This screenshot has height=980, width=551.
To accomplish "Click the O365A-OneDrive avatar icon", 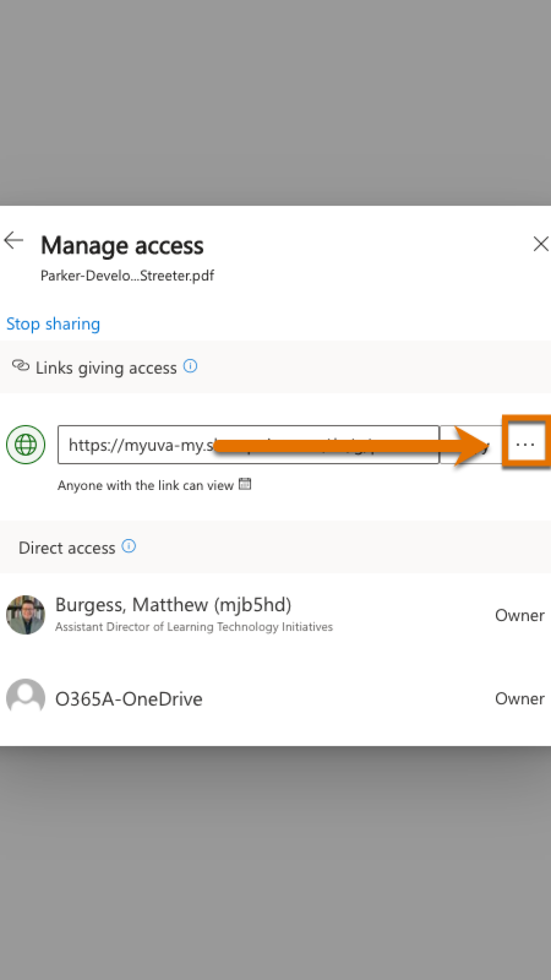I will point(25,698).
